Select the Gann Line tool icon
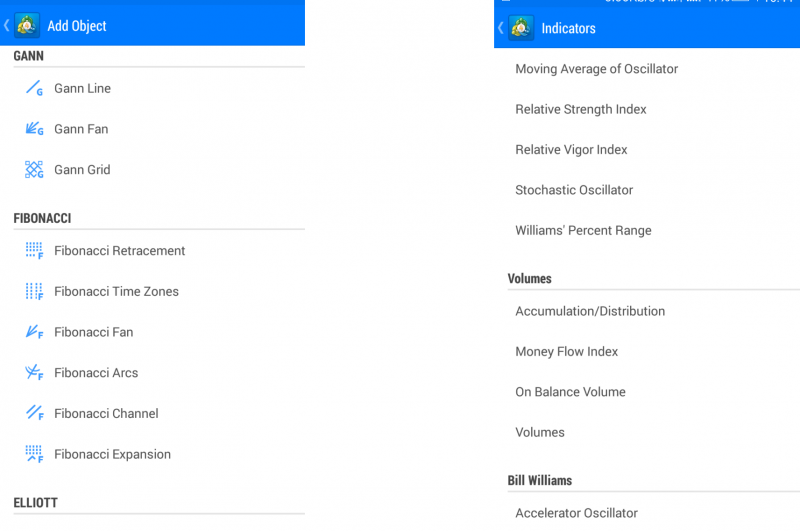The image size is (800, 531). (34, 88)
